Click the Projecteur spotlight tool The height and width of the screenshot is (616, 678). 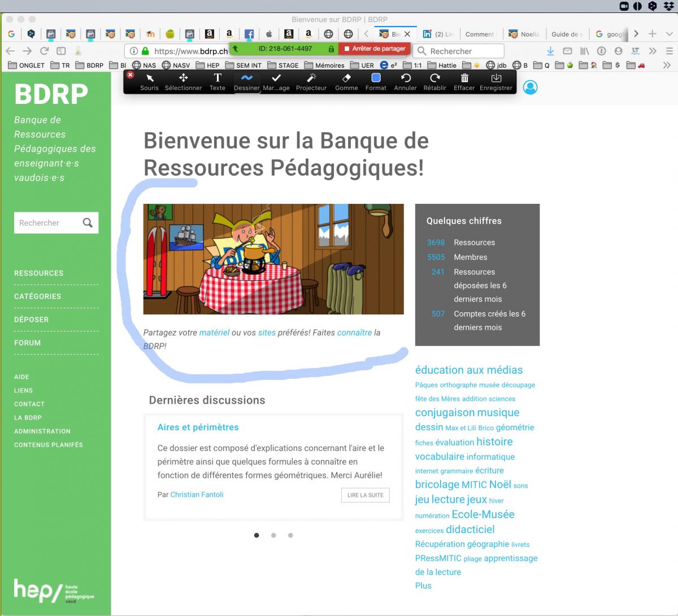coord(311,81)
